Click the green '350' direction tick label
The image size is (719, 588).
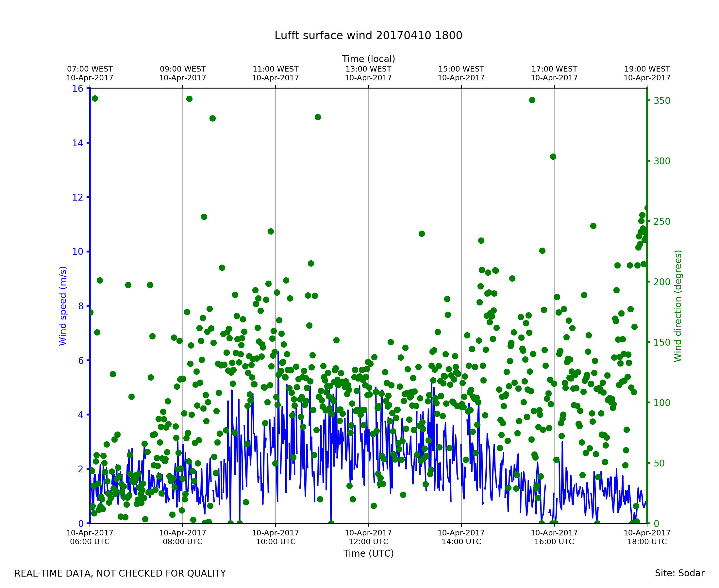click(662, 101)
